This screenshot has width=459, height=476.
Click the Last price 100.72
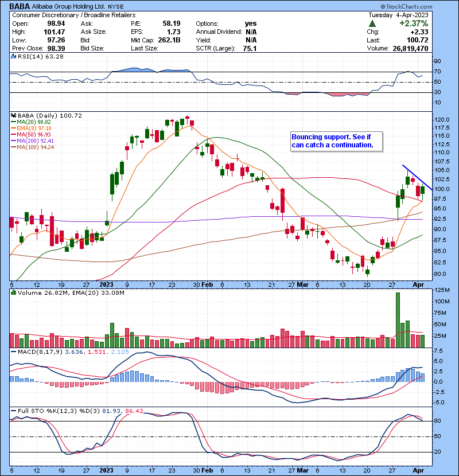click(418, 40)
